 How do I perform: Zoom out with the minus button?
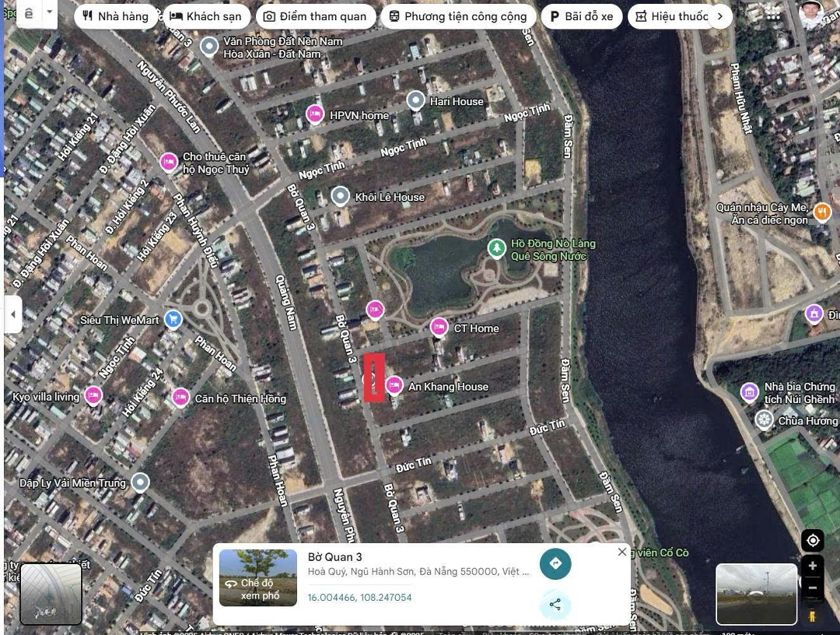point(813,588)
